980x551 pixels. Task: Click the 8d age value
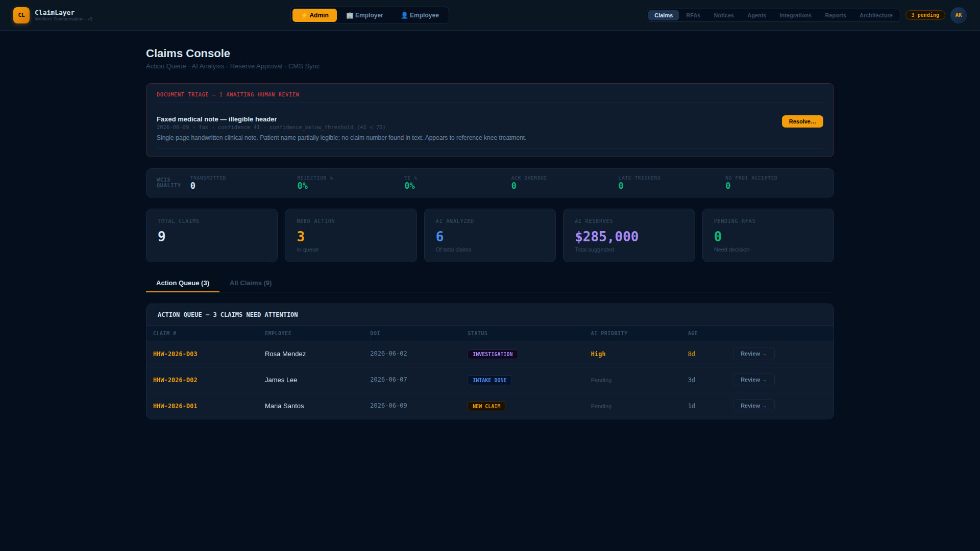pos(691,354)
